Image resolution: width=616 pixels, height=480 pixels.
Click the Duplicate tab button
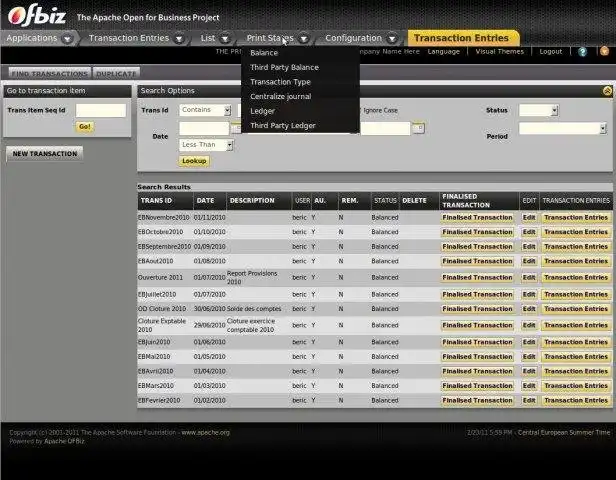click(116, 73)
